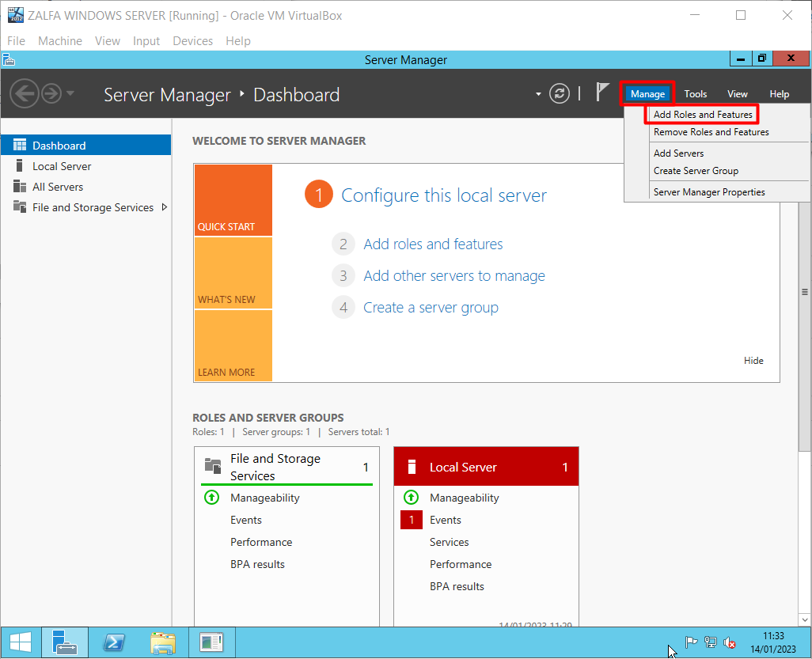812x659 pixels.
Task: Click the WHAT'S NEW tile
Action: 233,273
